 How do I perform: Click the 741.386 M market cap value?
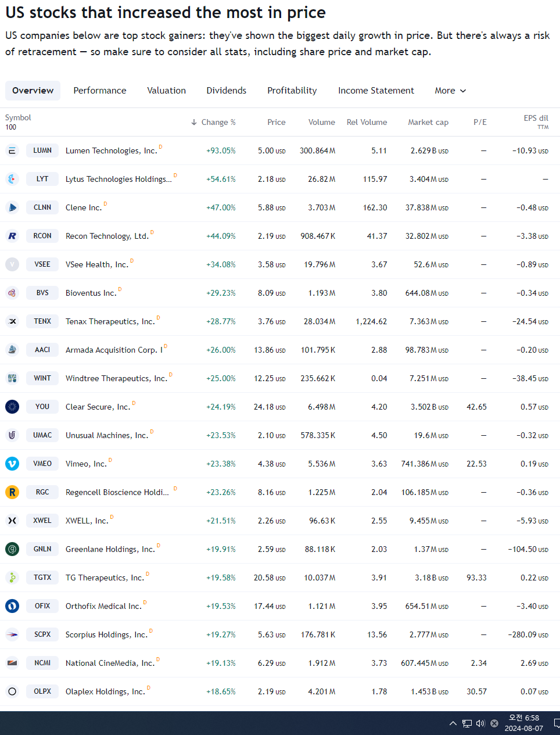coord(425,464)
